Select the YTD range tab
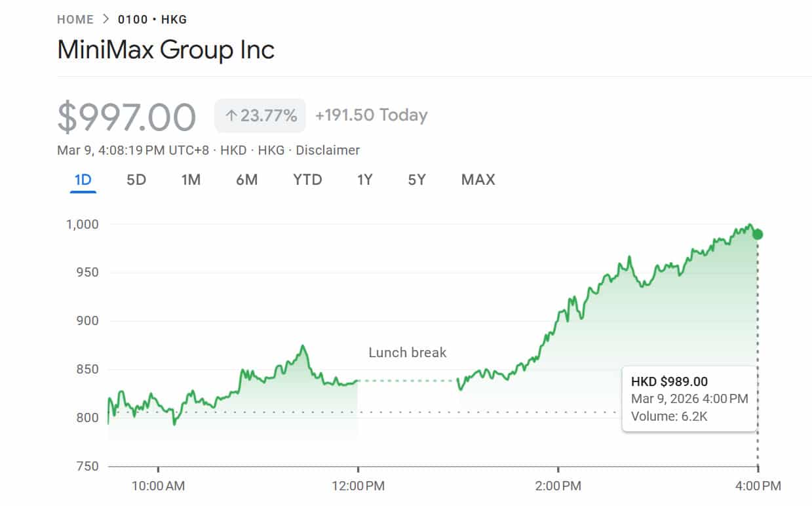This screenshot has height=506, width=812. [307, 180]
